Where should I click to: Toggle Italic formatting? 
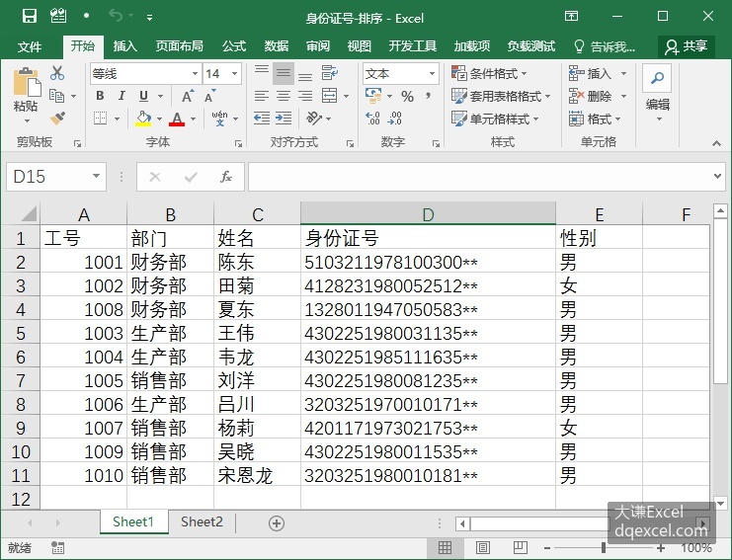(x=122, y=96)
